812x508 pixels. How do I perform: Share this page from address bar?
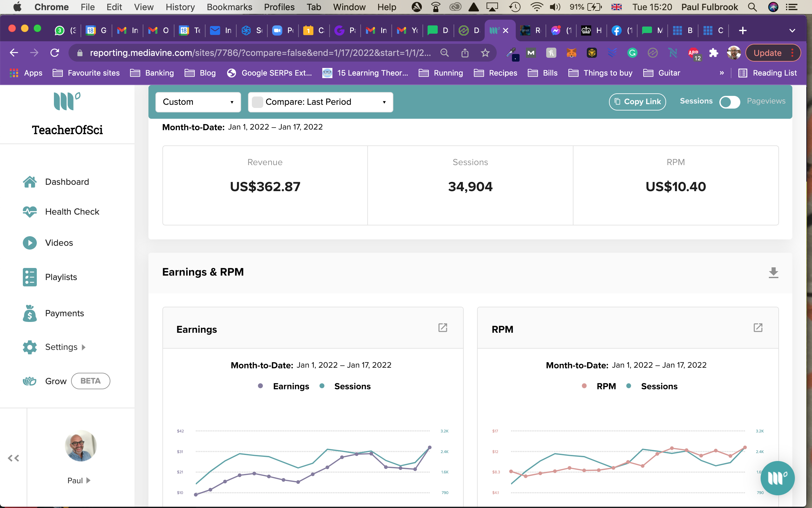pos(465,53)
